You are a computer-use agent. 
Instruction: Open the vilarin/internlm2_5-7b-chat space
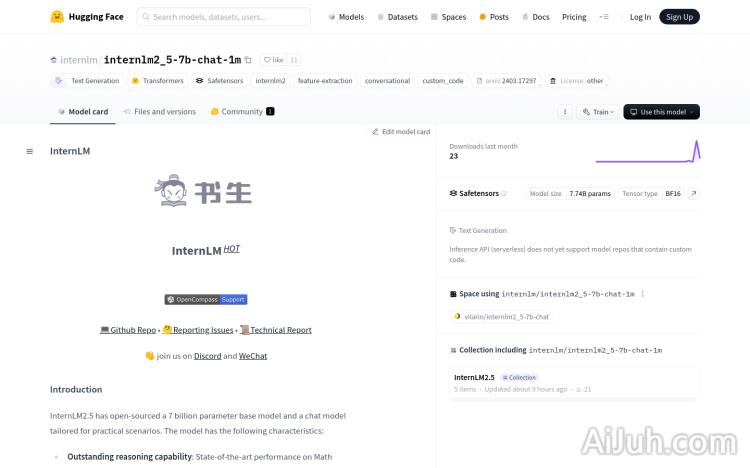click(x=501, y=317)
